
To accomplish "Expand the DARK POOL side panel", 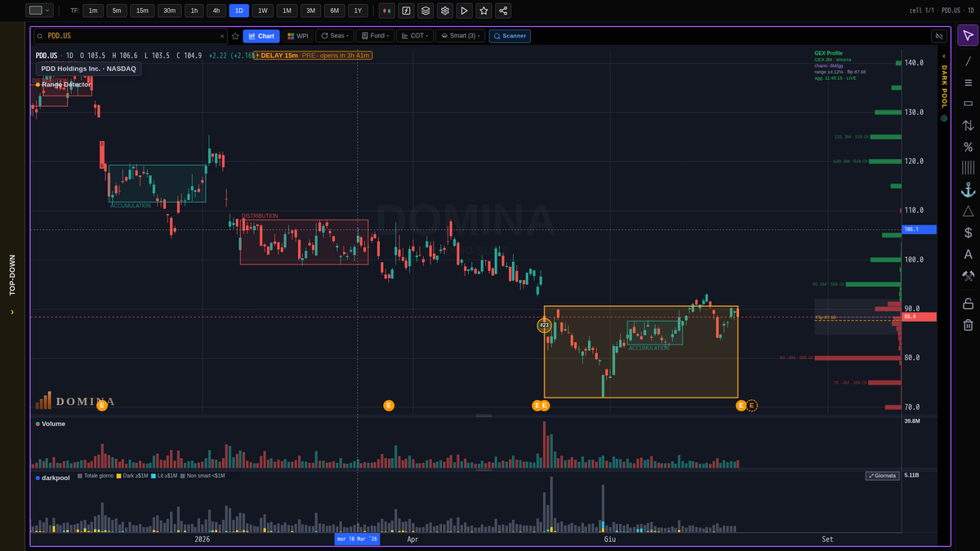I will click(944, 87).
